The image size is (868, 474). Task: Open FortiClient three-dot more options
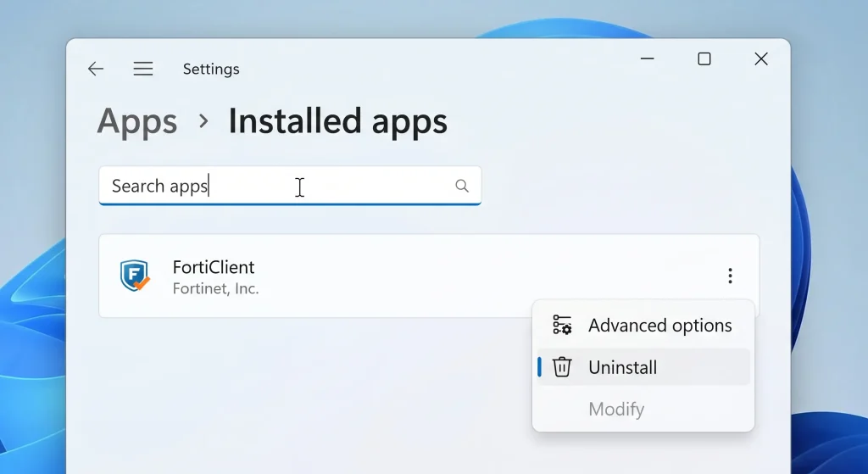click(x=730, y=276)
